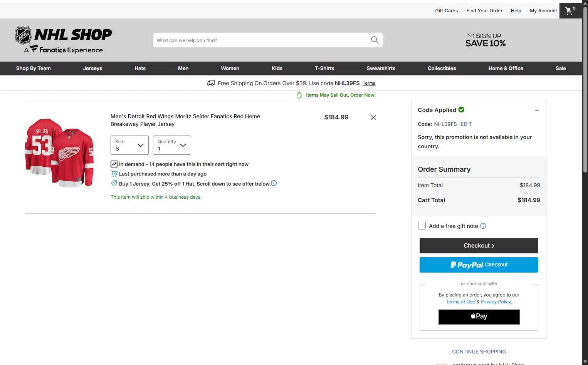588x365 pixels.
Task: Pay with PayPal Checkout button
Action: (x=479, y=265)
